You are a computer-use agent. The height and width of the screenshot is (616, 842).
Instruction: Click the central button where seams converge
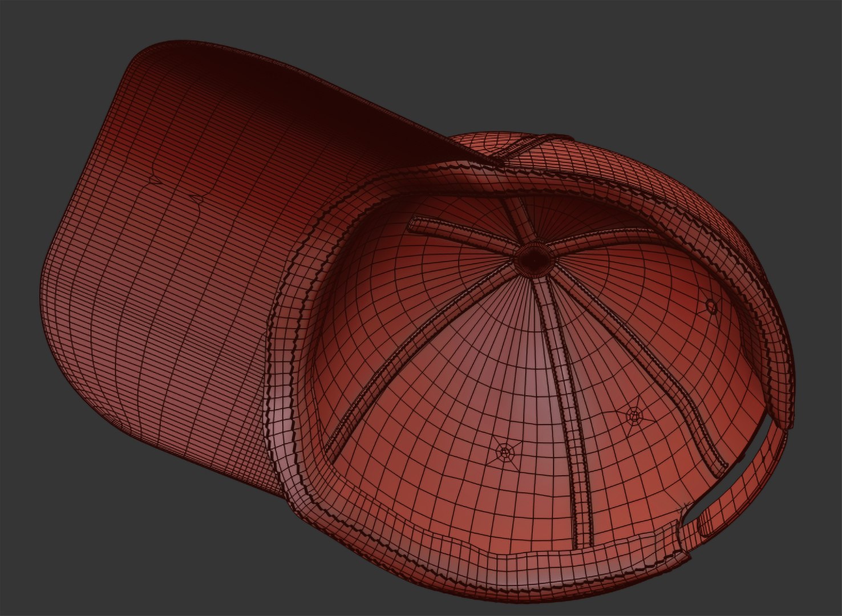[x=533, y=260]
